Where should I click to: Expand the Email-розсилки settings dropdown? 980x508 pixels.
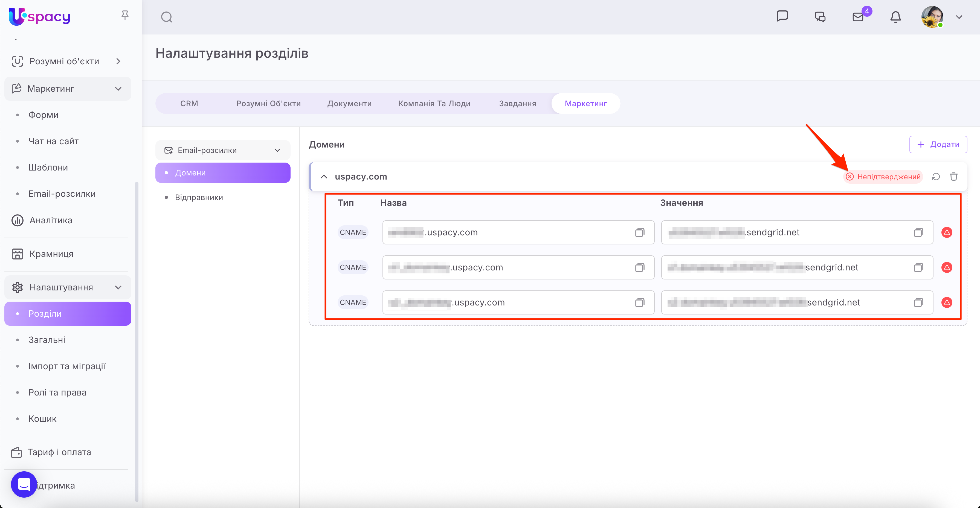[x=277, y=150]
